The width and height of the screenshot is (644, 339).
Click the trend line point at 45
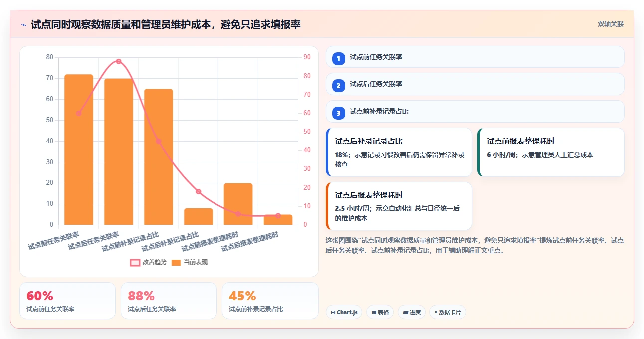click(159, 141)
